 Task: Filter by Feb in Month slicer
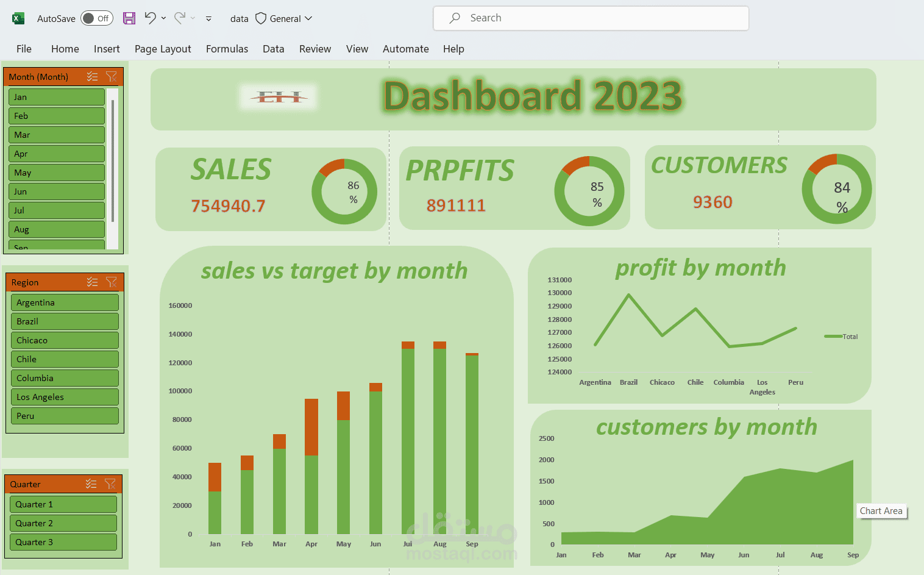57,116
